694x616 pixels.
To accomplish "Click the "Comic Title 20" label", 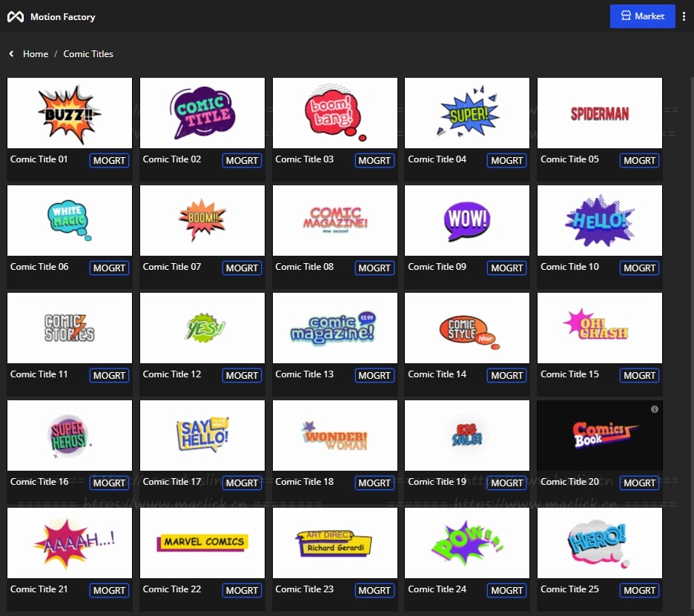I will point(569,482).
